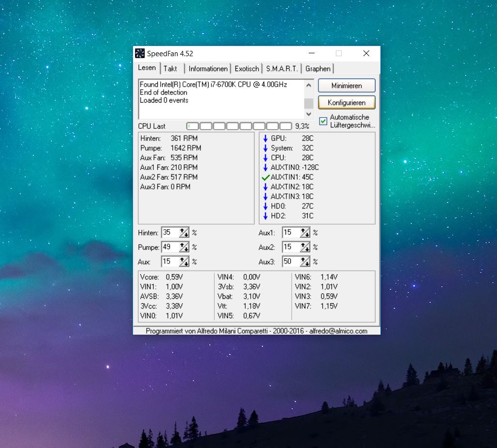
Task: Click the green checkmark beside AUXTIN1
Action: click(x=266, y=177)
